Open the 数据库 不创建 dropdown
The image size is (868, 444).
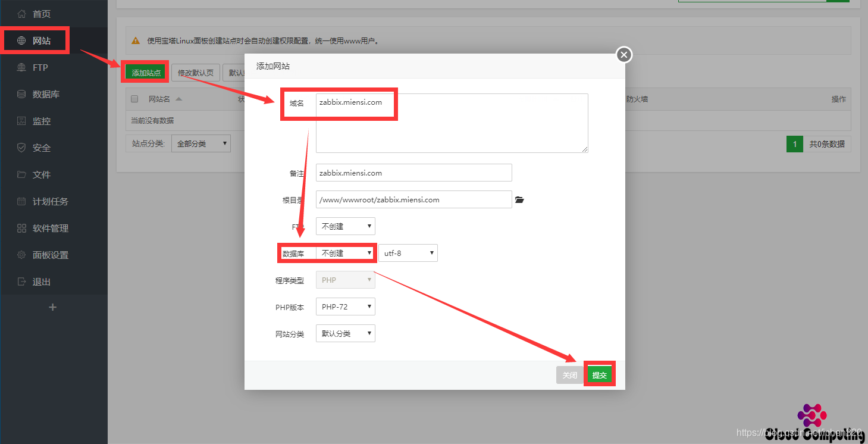pyautogui.click(x=345, y=252)
